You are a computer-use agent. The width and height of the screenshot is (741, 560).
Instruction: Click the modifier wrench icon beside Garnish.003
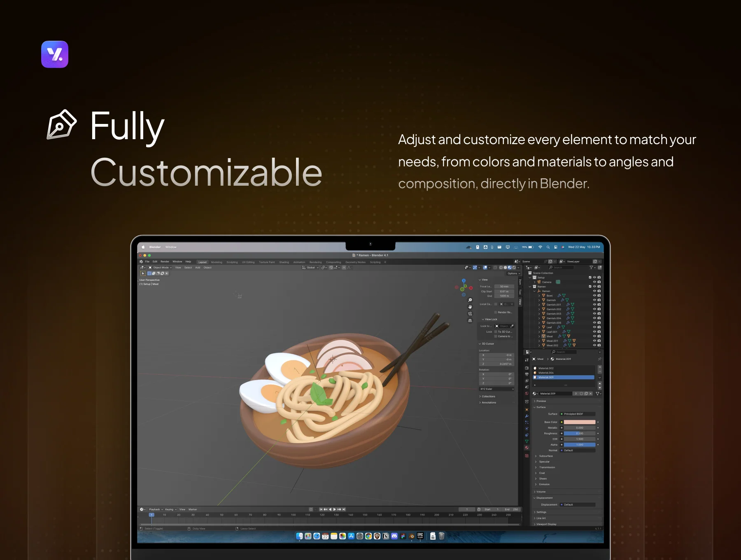(x=568, y=314)
